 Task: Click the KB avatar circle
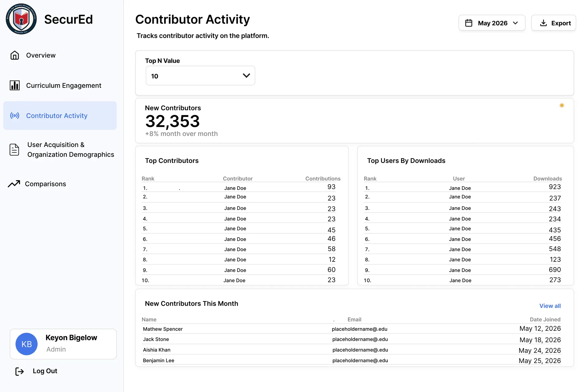[x=27, y=344]
